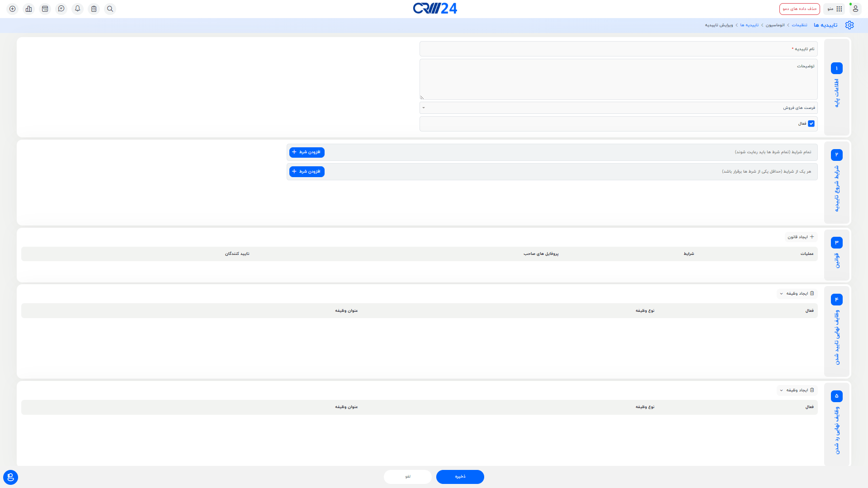Image resolution: width=868 pixels, height=488 pixels.
Task: Open notifications bell icon
Action: coord(78,9)
